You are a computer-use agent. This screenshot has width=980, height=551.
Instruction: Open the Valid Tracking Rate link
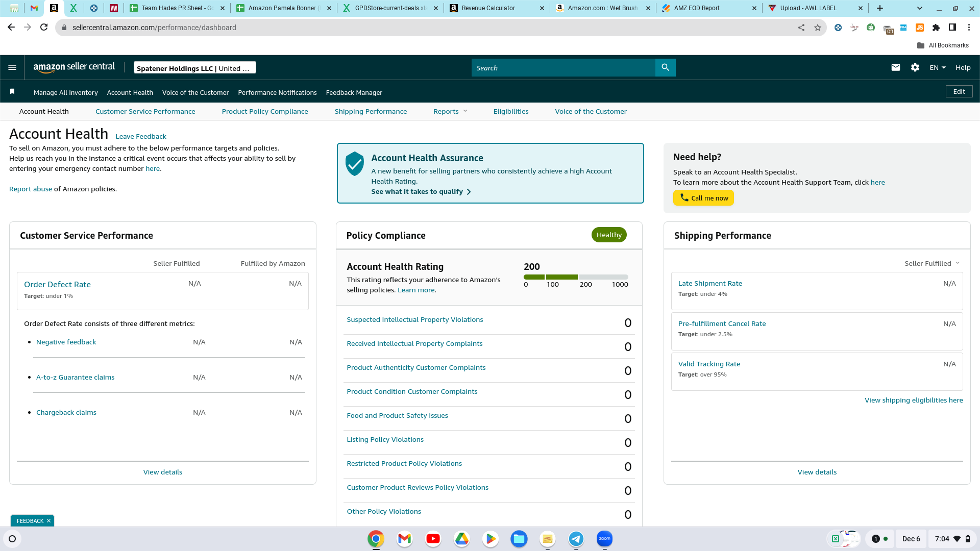click(x=709, y=364)
